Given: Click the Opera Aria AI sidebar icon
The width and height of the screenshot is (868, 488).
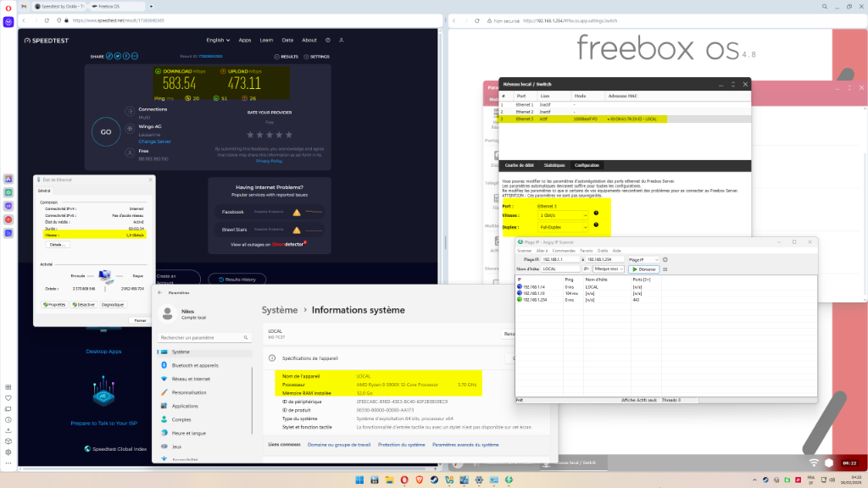Looking at the screenshot, I should coord(8,22).
